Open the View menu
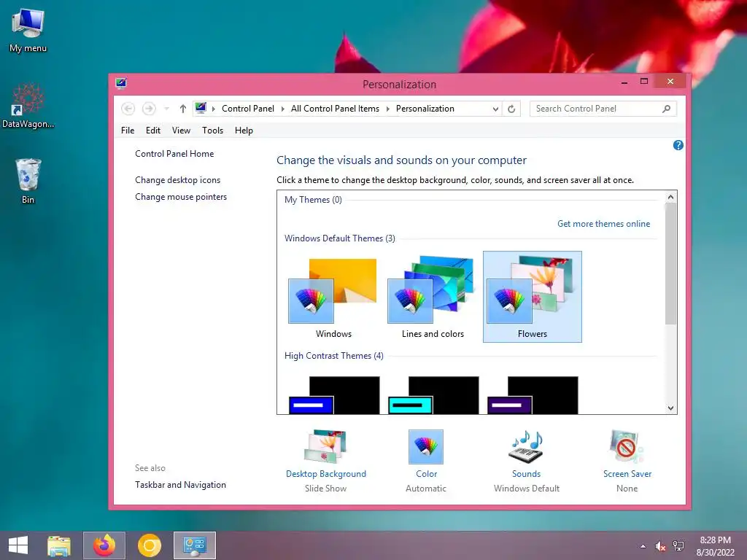747x560 pixels. [x=181, y=131]
